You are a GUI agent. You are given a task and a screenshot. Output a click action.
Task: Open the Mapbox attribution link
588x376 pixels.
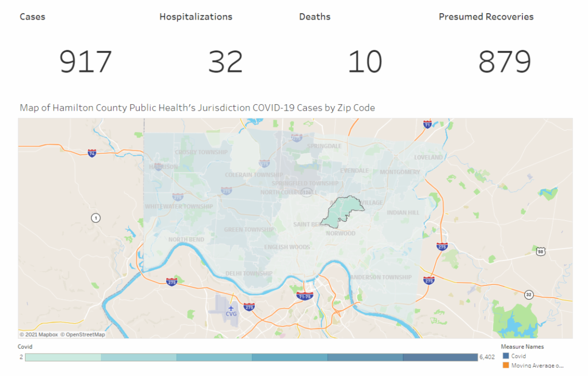[x=39, y=334]
